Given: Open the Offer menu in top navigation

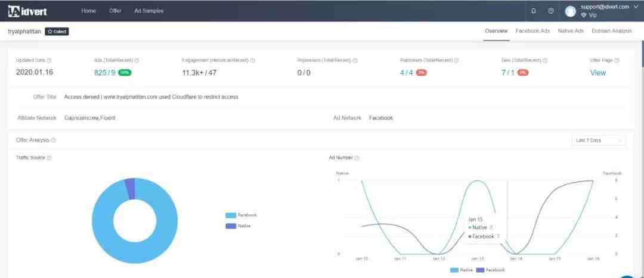Looking at the screenshot, I should 115,11.
